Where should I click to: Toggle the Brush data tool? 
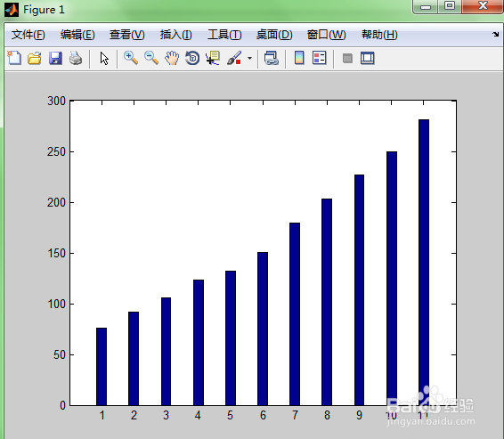(234, 58)
